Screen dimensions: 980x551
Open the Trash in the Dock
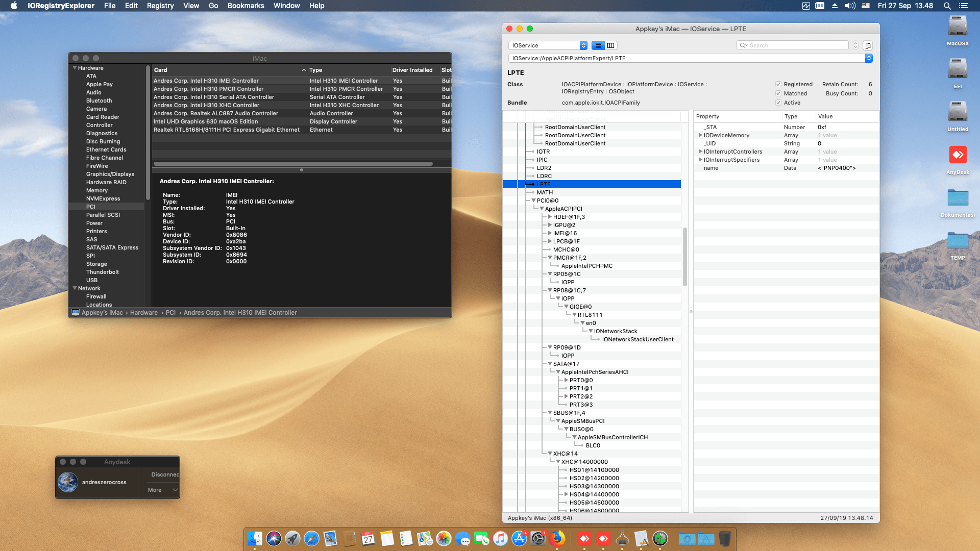point(725,539)
